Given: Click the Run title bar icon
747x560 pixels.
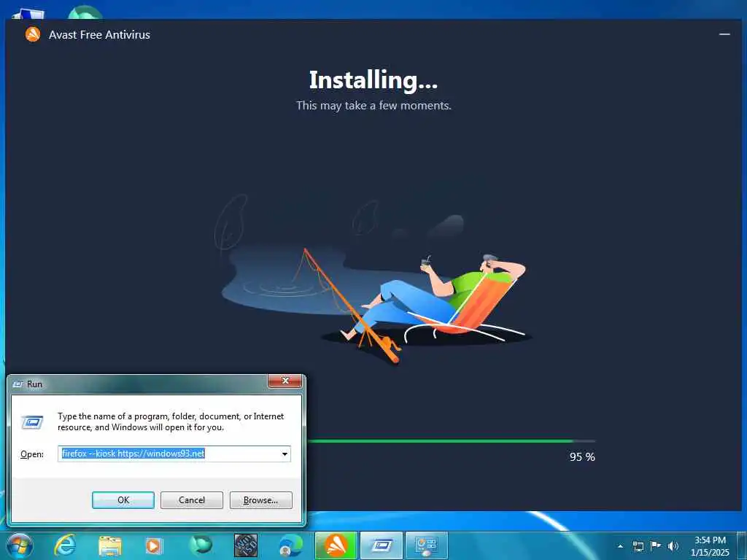Looking at the screenshot, I should [x=18, y=384].
